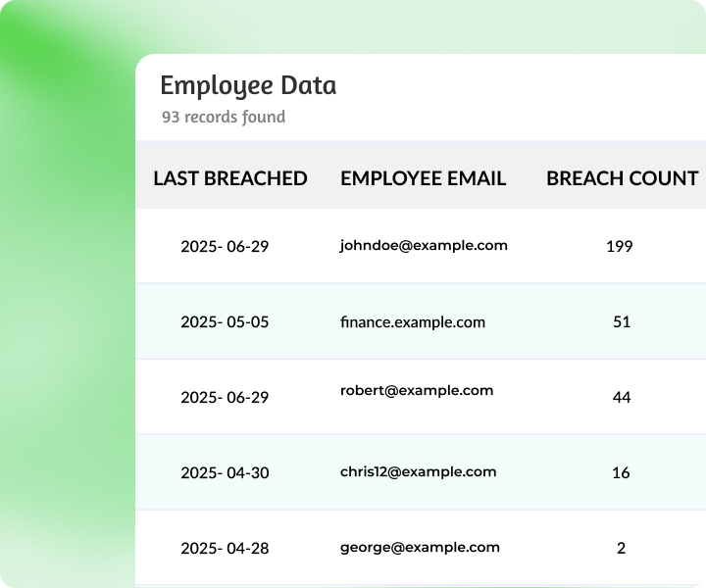The width and height of the screenshot is (706, 588).
Task: Sort by Employee Email column header
Action: tap(423, 178)
